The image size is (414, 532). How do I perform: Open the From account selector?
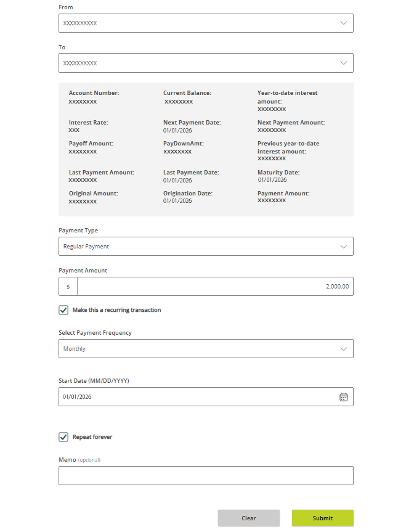(x=206, y=23)
